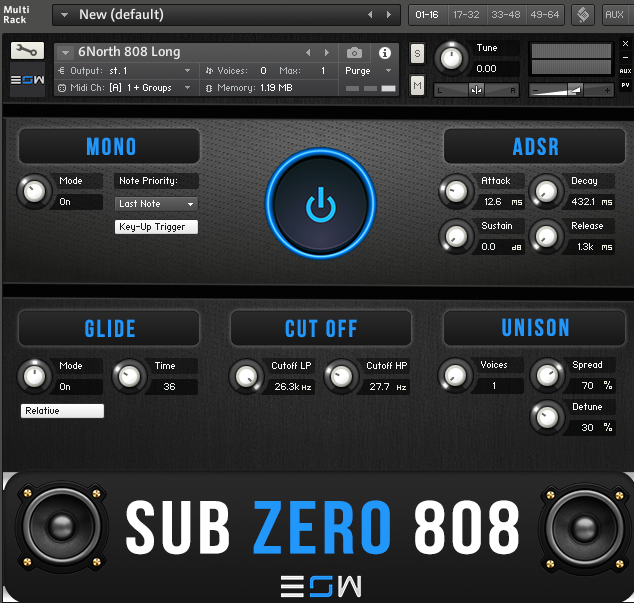This screenshot has width=634, height=603.
Task: Go to next multi rack preset
Action: (x=389, y=15)
